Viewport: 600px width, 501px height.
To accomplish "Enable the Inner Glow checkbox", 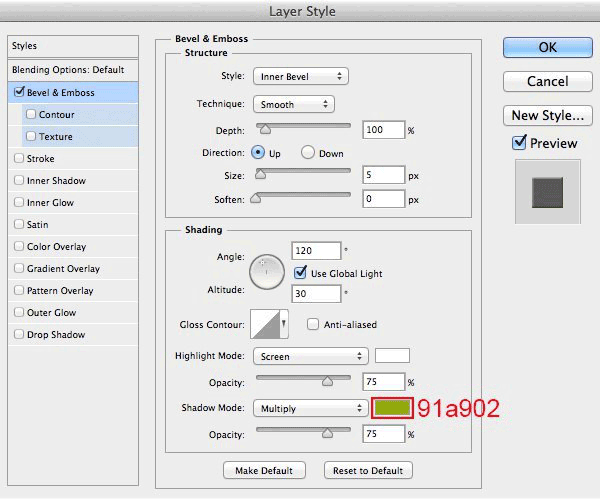I will click(x=19, y=202).
